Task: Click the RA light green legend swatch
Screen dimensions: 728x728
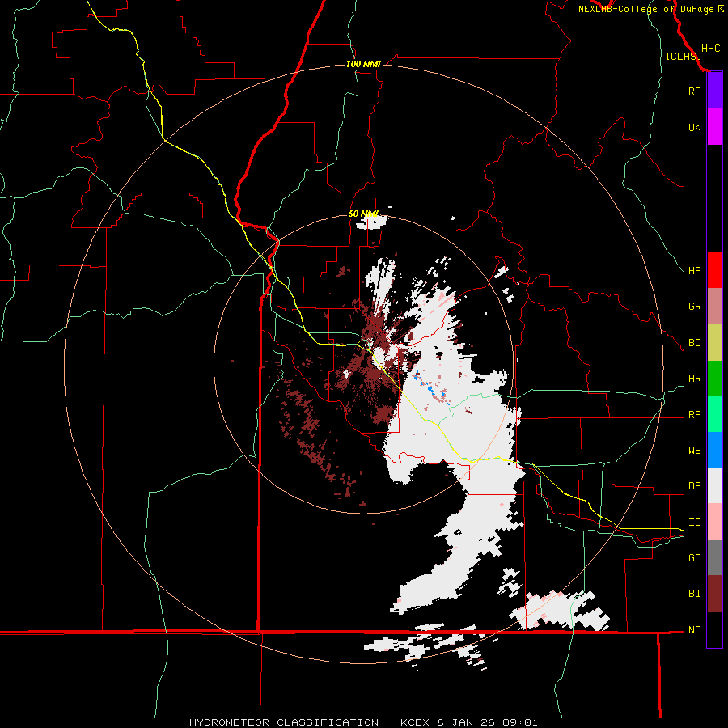Action: point(714,414)
